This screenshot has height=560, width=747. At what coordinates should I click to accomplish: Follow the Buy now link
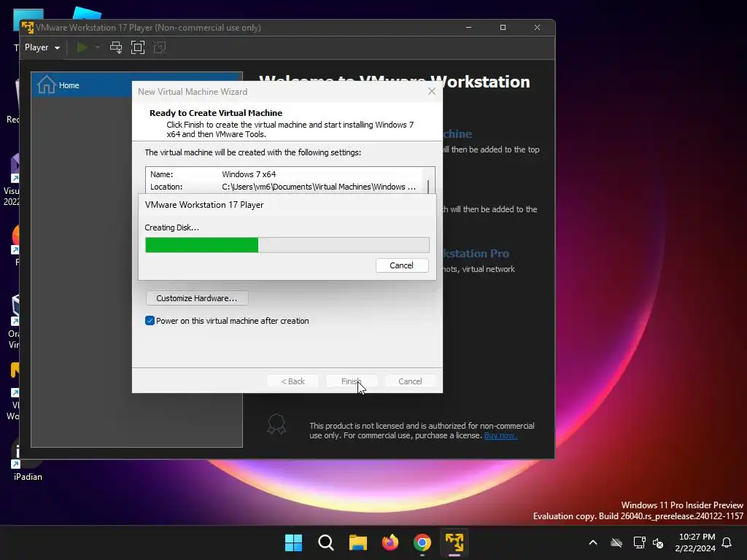(x=500, y=435)
